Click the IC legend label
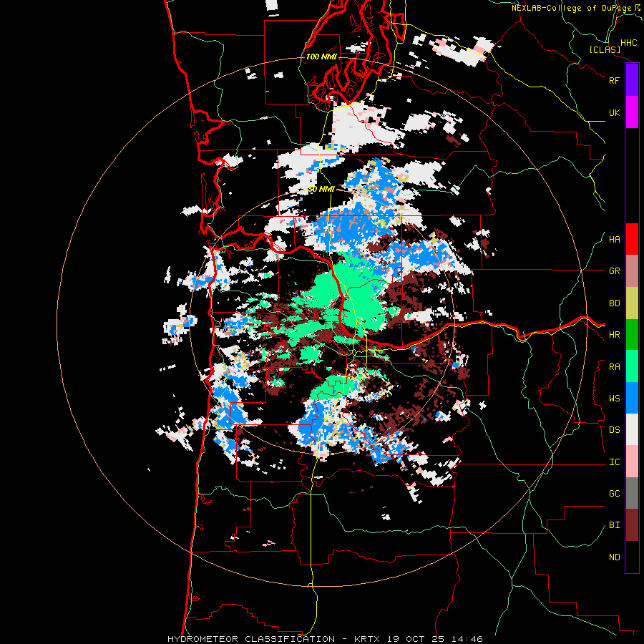 tap(614, 462)
